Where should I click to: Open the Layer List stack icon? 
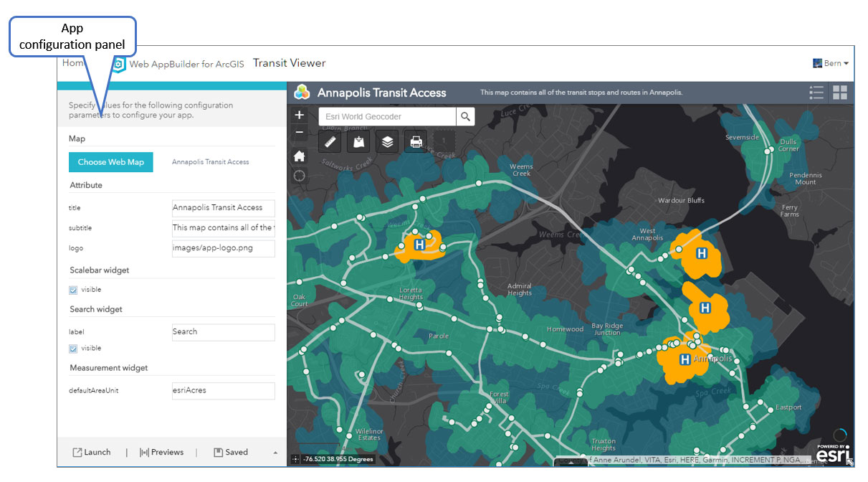(x=388, y=142)
